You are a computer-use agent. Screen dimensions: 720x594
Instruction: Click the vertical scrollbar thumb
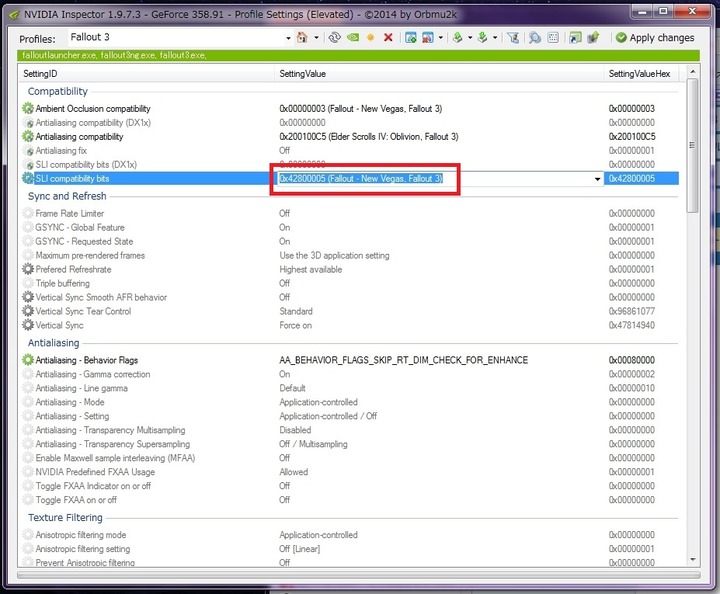pos(692,145)
